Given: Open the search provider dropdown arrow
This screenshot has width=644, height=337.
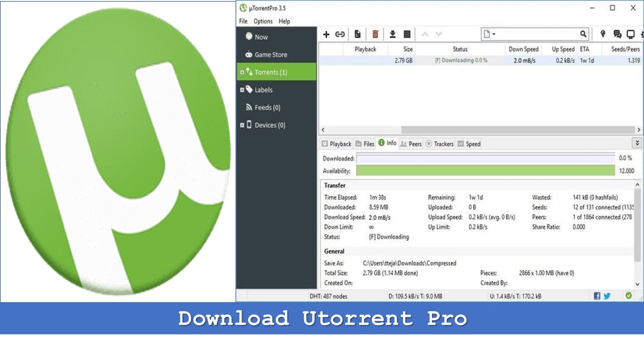Looking at the screenshot, I should (494, 34).
